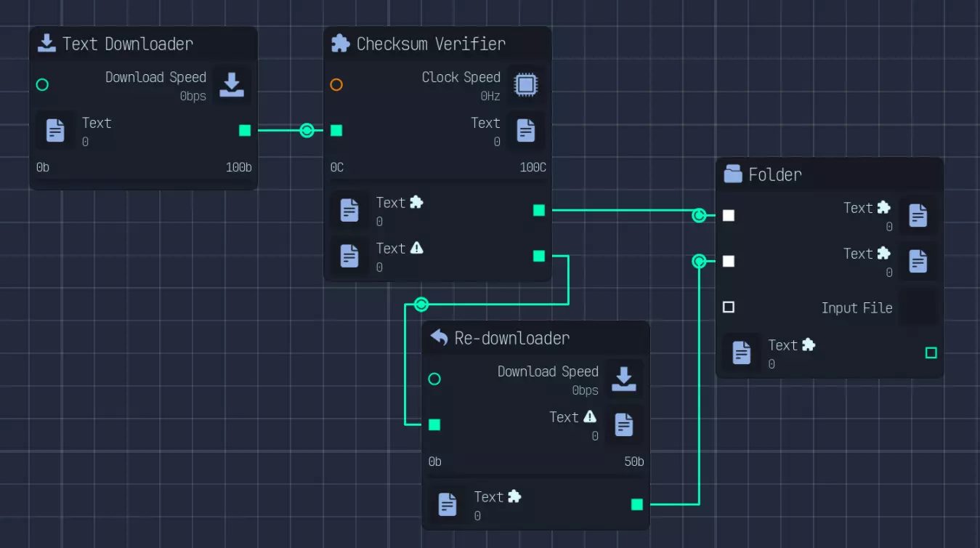Click the Text output port on Text Downloader
This screenshot has height=548, width=980.
[x=245, y=131]
